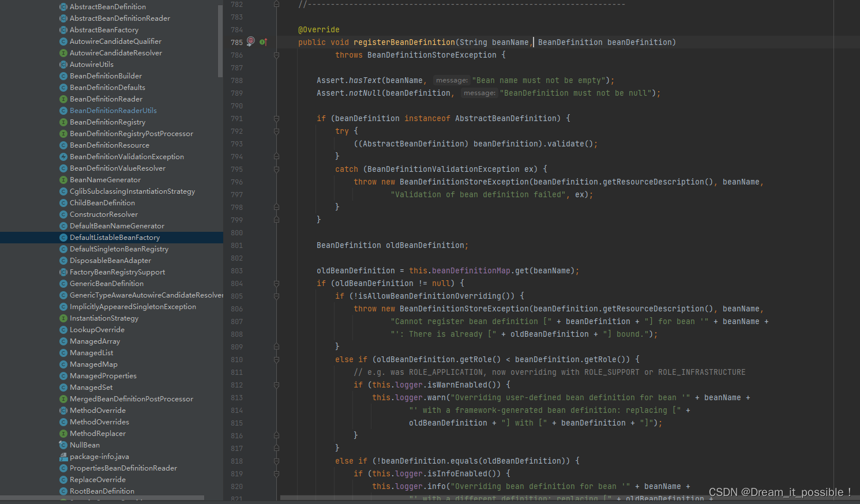Screen dimensions: 860x504
Task: Select PropertiesBeanDefinitionReader
Action: pyautogui.click(x=123, y=468)
